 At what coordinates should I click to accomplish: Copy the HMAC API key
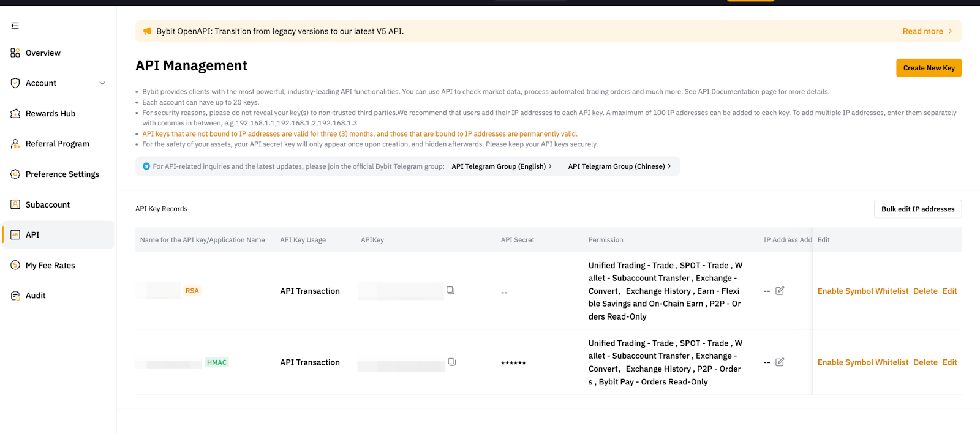pyautogui.click(x=451, y=362)
